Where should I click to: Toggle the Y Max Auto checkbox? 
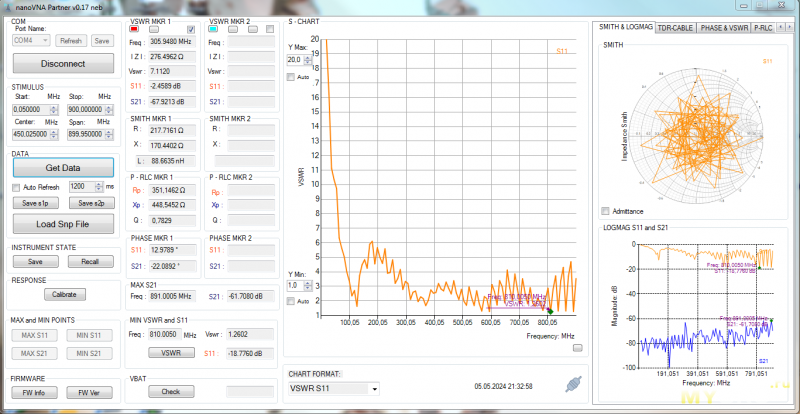point(291,77)
